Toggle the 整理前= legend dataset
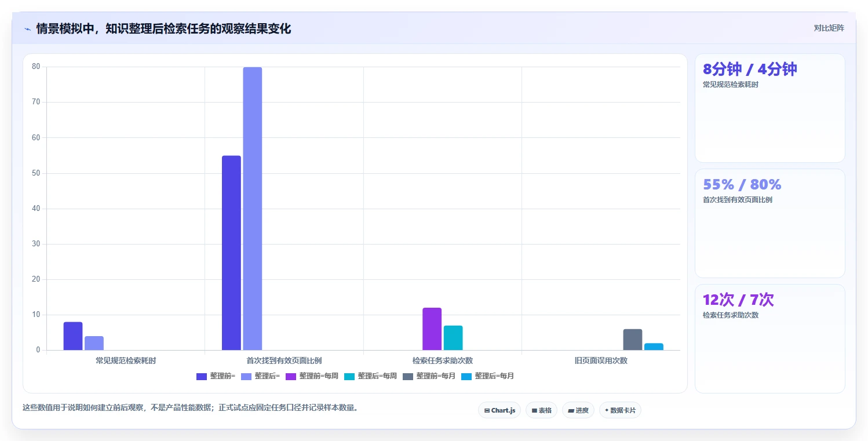 click(216, 376)
